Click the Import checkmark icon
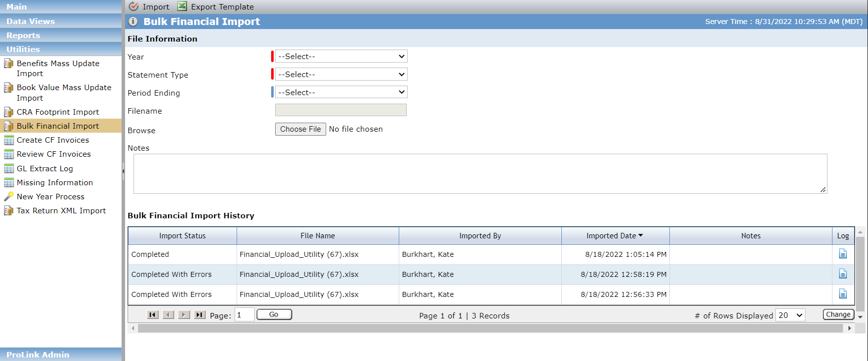The height and width of the screenshot is (361, 868). 134,7
